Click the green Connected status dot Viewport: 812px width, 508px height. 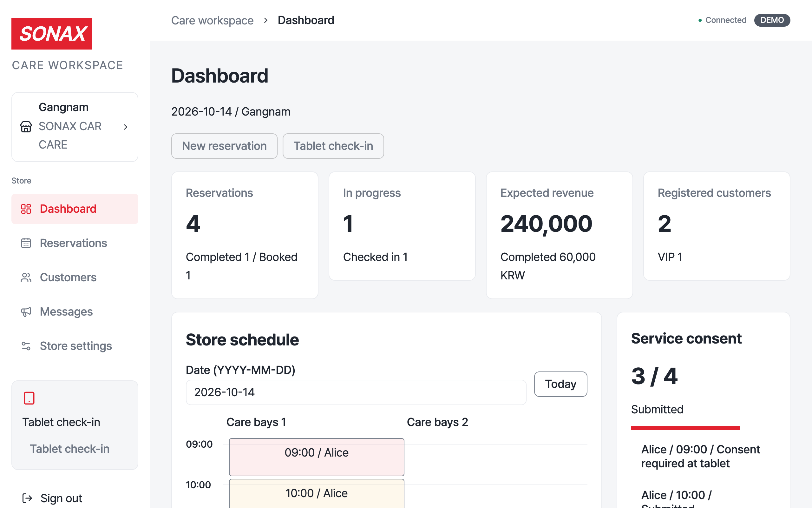point(700,20)
